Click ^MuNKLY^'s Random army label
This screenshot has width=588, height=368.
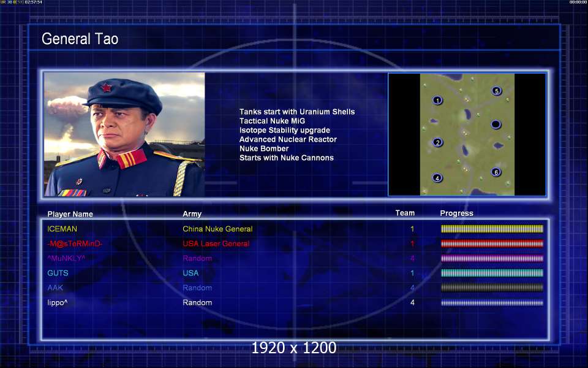coord(197,258)
